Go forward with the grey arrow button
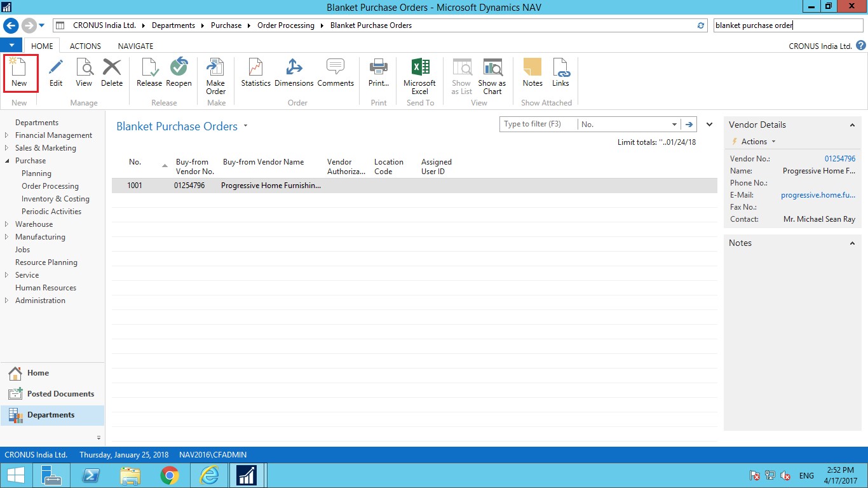The image size is (868, 488). pos(29,25)
